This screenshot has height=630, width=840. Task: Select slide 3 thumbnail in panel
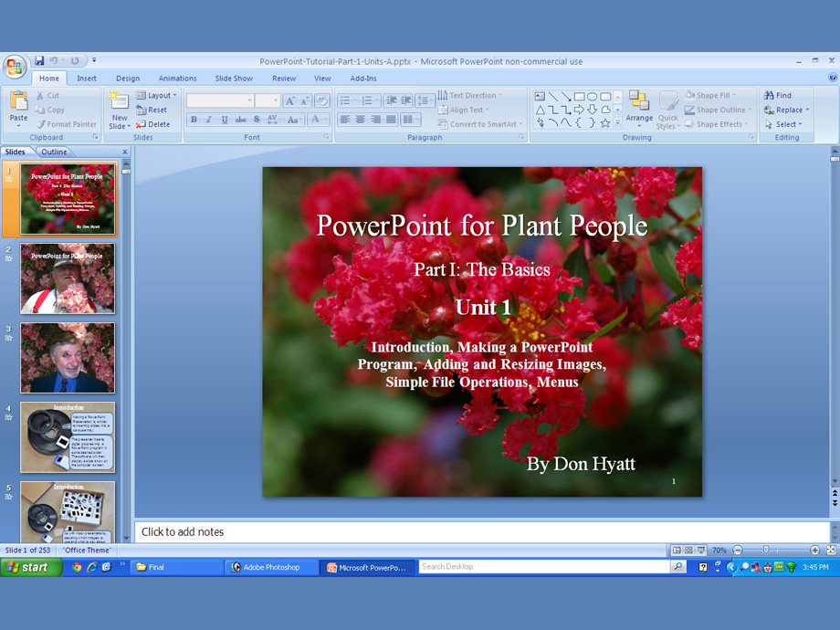tap(68, 357)
